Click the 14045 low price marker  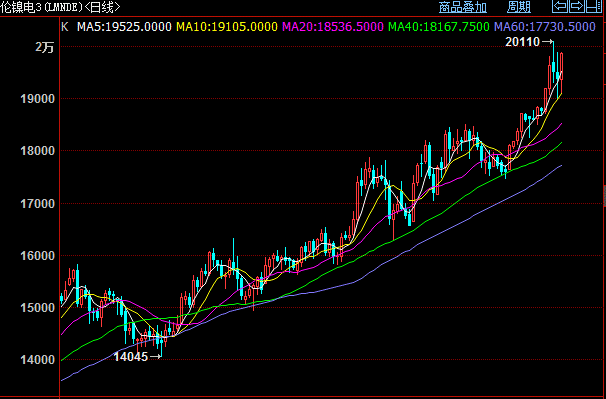pyautogui.click(x=131, y=357)
